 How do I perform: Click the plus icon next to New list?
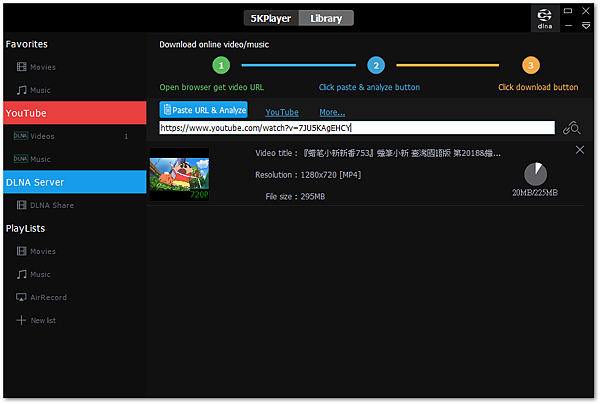click(21, 320)
